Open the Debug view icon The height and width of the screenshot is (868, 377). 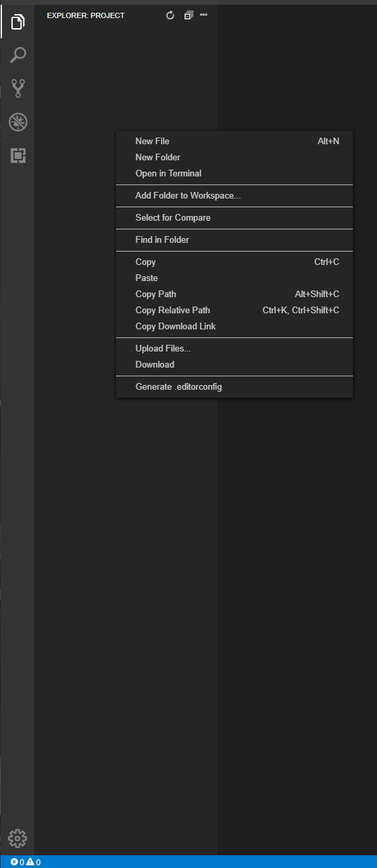(17, 122)
